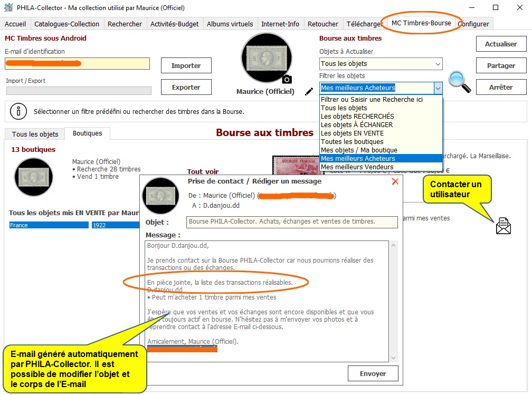Click the magnifying glass search icon
This screenshot has width=532, height=395.
click(x=459, y=82)
